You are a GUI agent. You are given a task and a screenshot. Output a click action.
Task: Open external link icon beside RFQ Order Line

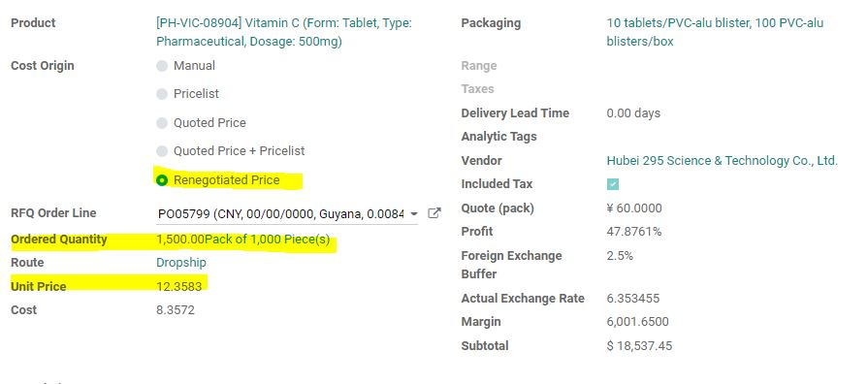tap(434, 213)
